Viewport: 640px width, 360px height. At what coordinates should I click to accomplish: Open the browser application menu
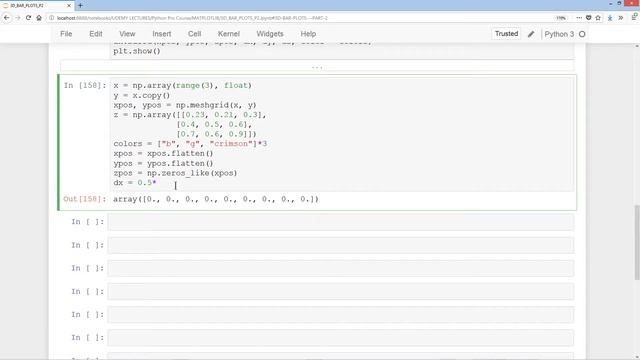(x=634, y=18)
